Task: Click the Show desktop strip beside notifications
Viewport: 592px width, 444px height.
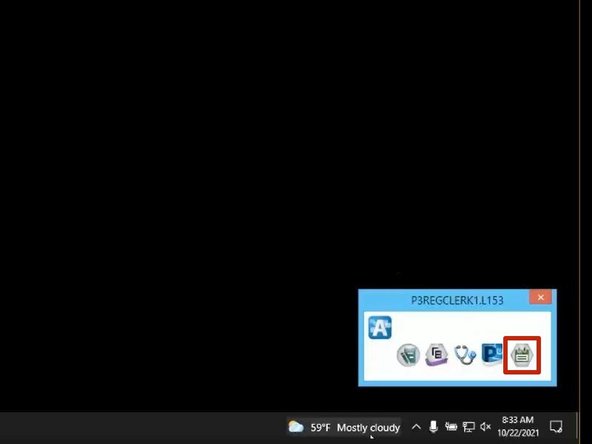Action: click(577, 428)
